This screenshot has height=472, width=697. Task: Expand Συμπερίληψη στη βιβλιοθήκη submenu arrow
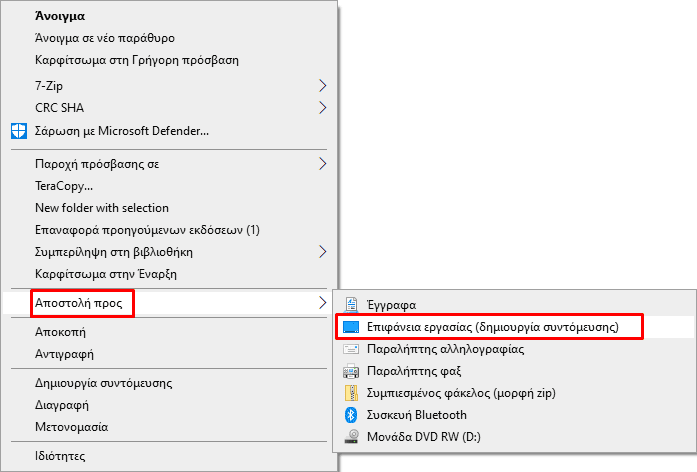click(x=323, y=252)
